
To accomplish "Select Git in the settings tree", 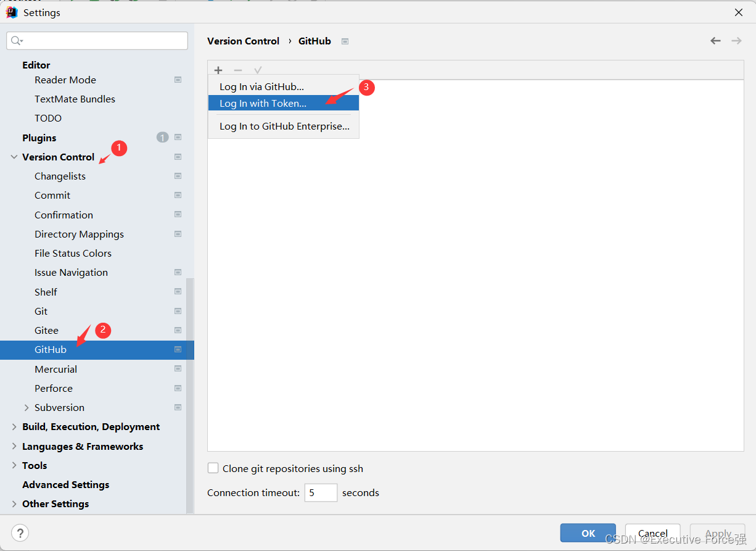I will [x=41, y=311].
